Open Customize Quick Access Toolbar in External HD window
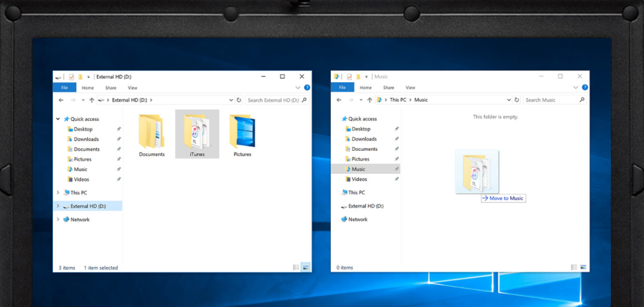Viewport: 644px width, 307px height. [89, 77]
